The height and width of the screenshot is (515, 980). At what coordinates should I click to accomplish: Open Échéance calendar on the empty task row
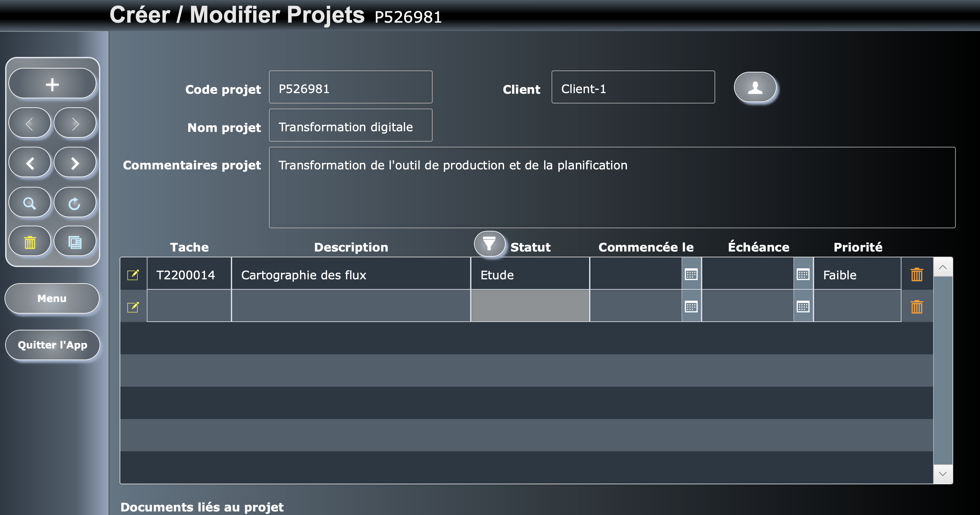click(x=803, y=306)
